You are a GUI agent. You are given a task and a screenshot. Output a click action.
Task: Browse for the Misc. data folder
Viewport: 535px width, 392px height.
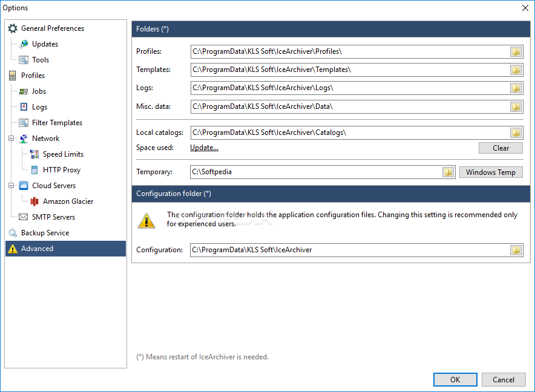516,107
